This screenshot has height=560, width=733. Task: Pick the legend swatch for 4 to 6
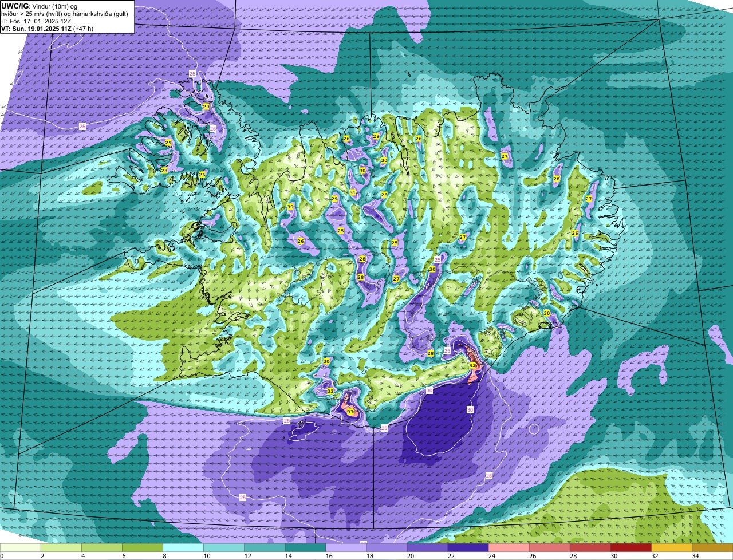(x=102, y=547)
